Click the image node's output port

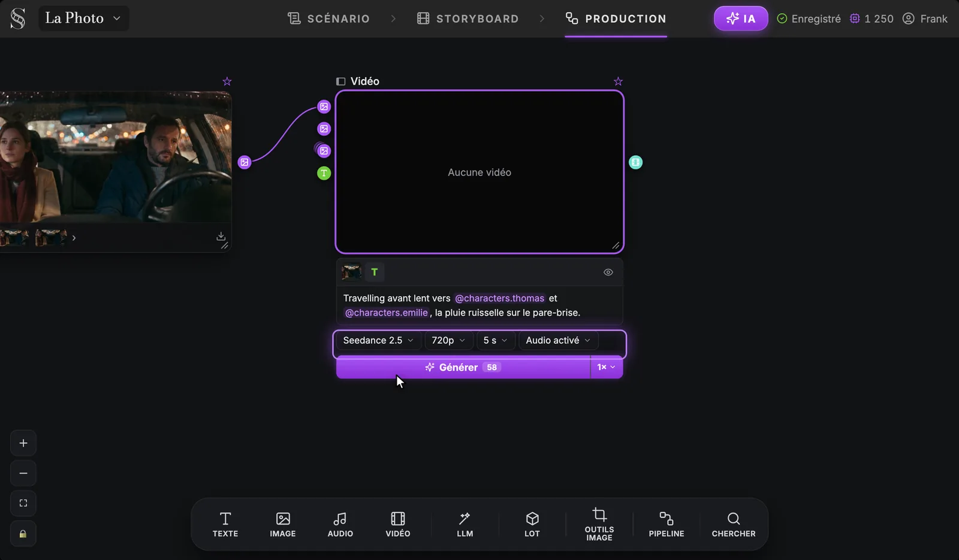pos(245,162)
